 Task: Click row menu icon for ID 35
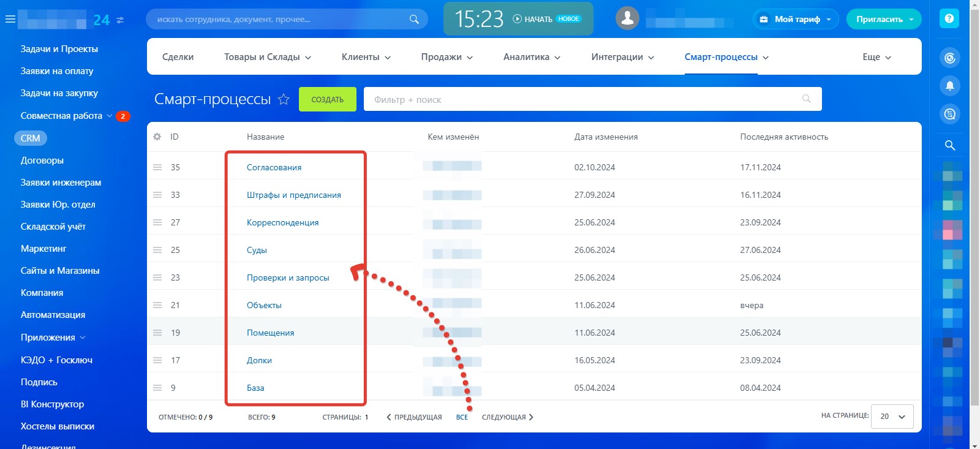point(157,167)
